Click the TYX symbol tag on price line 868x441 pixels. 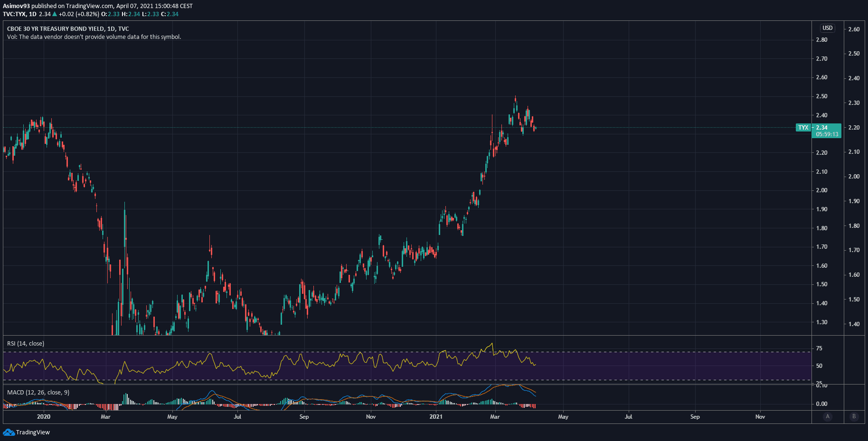(803, 128)
